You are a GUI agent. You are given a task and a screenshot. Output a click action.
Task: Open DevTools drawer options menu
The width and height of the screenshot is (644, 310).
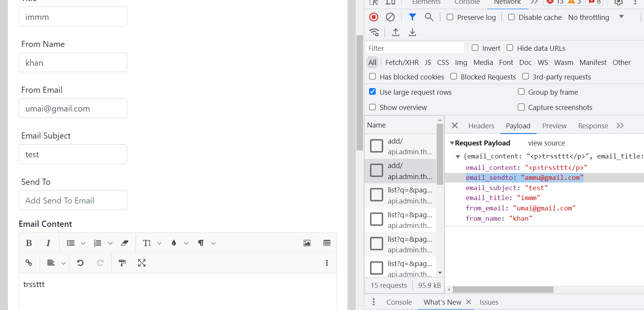(x=374, y=302)
